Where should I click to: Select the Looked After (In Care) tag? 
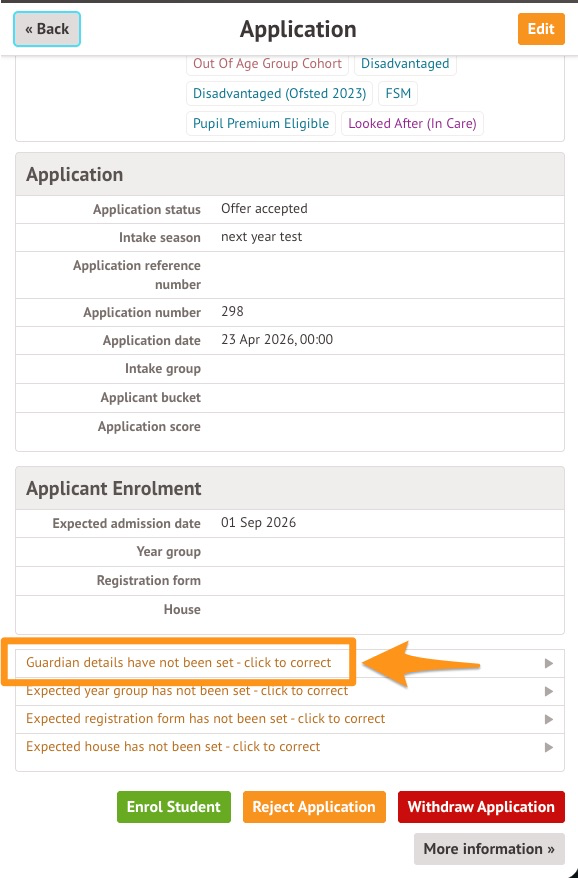pos(412,123)
